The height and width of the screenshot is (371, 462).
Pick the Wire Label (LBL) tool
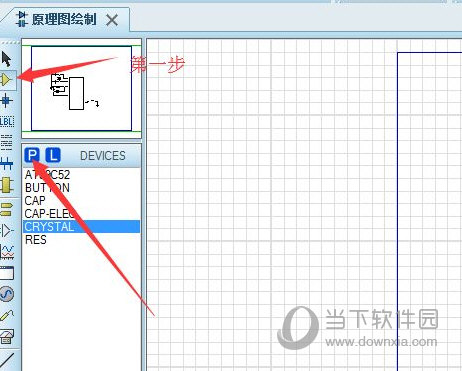(7, 121)
